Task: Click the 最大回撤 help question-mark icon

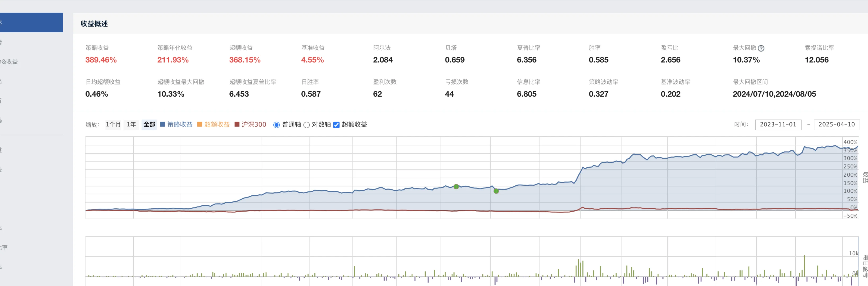Action: 761,48
